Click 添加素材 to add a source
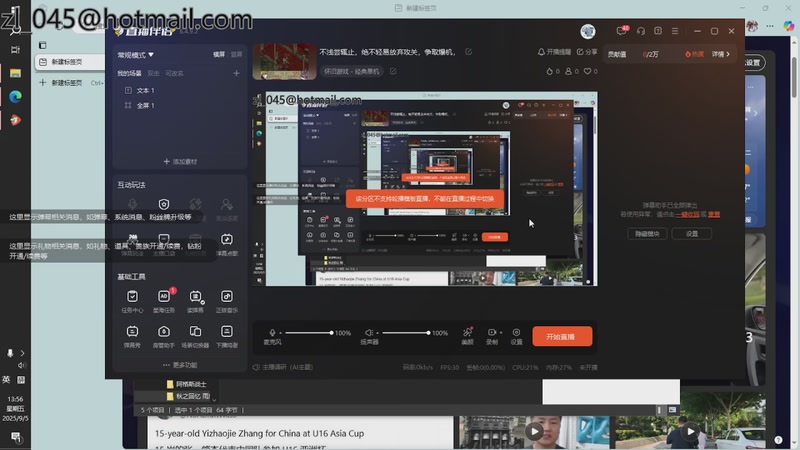Viewport: 800px width, 450px height. point(180,161)
